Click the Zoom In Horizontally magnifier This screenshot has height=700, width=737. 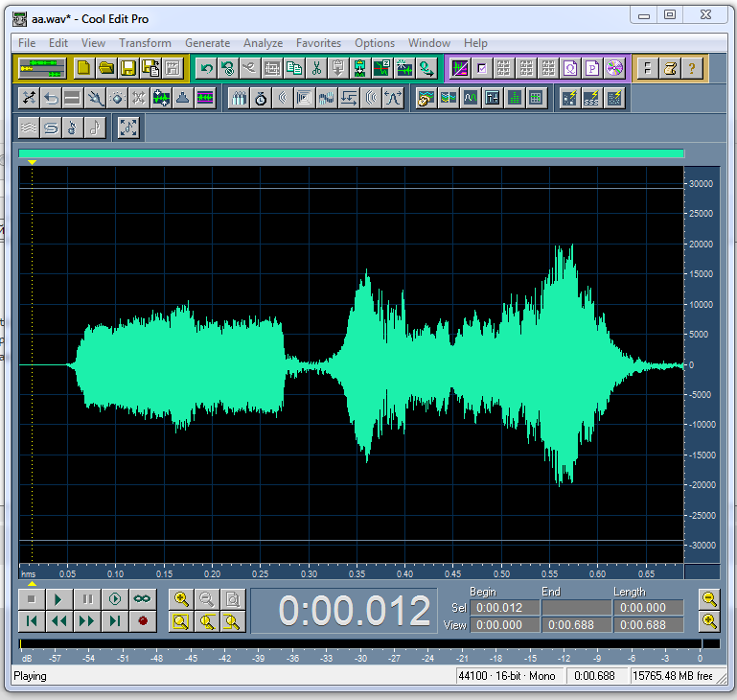[x=180, y=599]
